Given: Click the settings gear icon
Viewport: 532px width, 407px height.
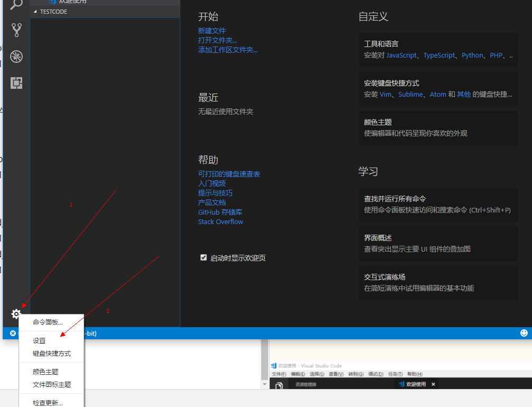Looking at the screenshot, I should pos(16,314).
